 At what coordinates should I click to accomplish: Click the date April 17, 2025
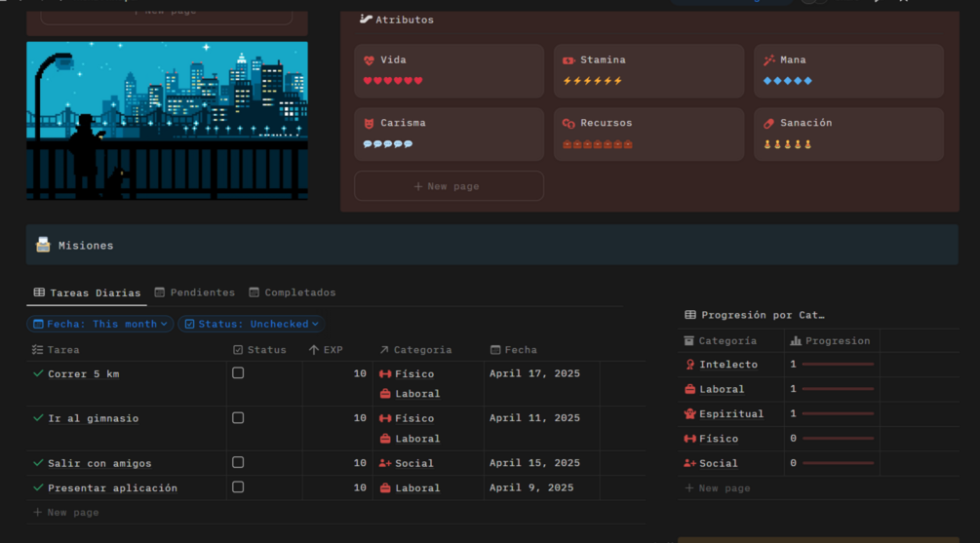pos(534,373)
